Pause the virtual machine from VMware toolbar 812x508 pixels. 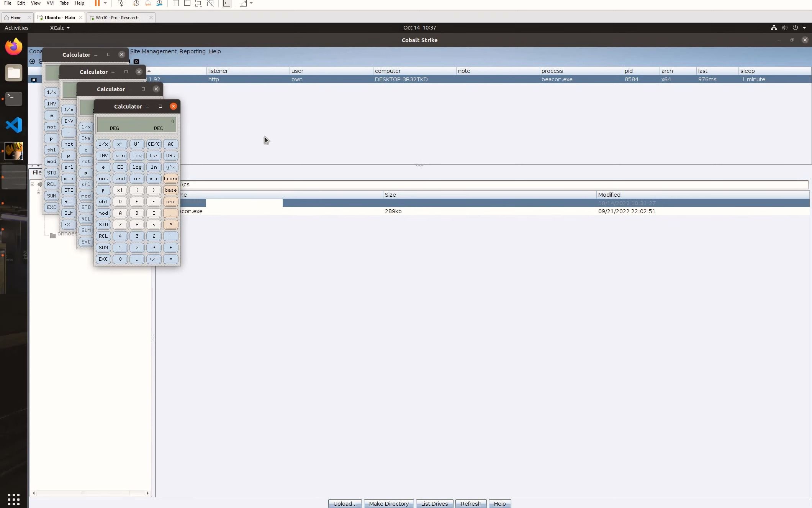coord(97,3)
